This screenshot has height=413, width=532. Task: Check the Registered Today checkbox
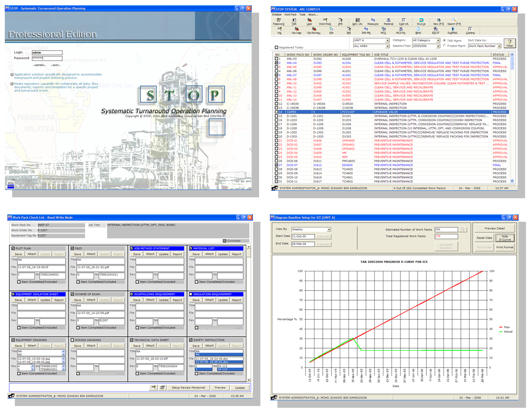(276, 47)
